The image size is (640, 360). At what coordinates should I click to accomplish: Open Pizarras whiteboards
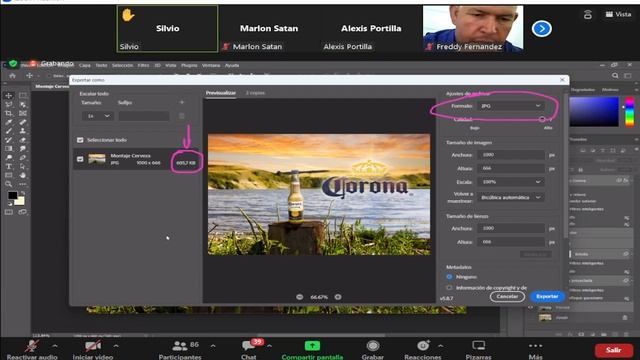point(478,350)
